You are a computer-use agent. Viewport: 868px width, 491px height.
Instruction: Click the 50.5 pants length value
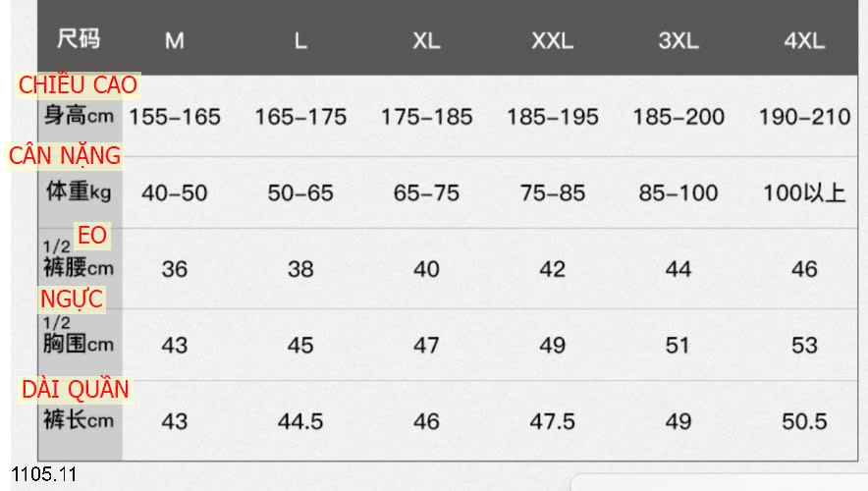pyautogui.click(x=804, y=421)
